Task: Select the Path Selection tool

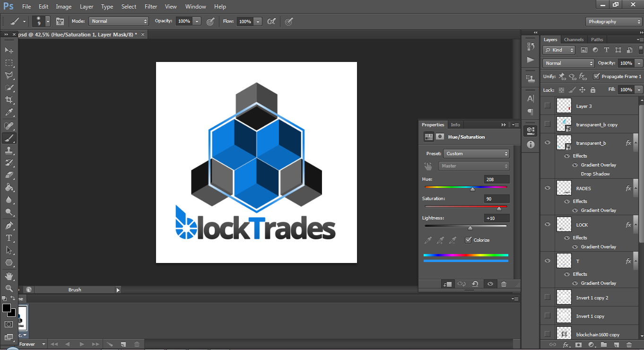Action: (x=9, y=250)
